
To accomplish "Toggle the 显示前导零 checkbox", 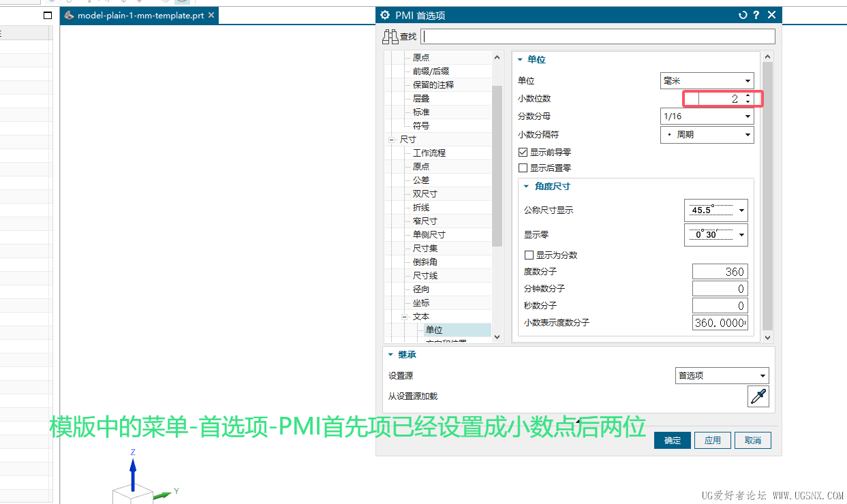I will coord(523,153).
